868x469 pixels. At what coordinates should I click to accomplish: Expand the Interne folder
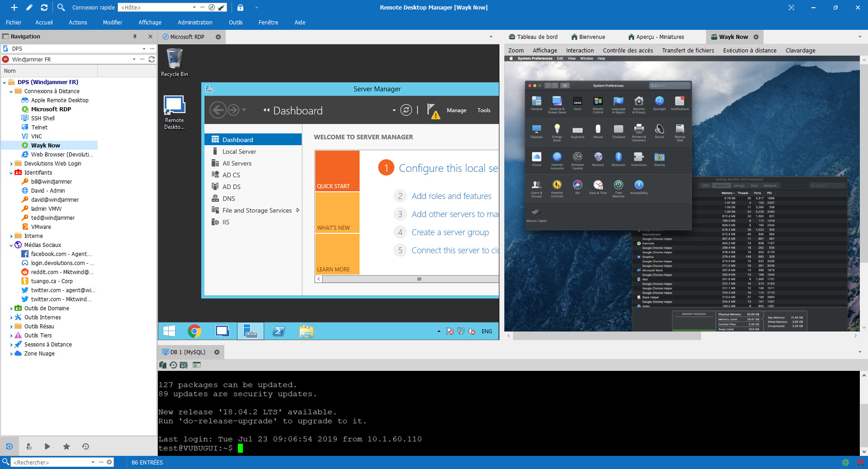click(x=11, y=236)
